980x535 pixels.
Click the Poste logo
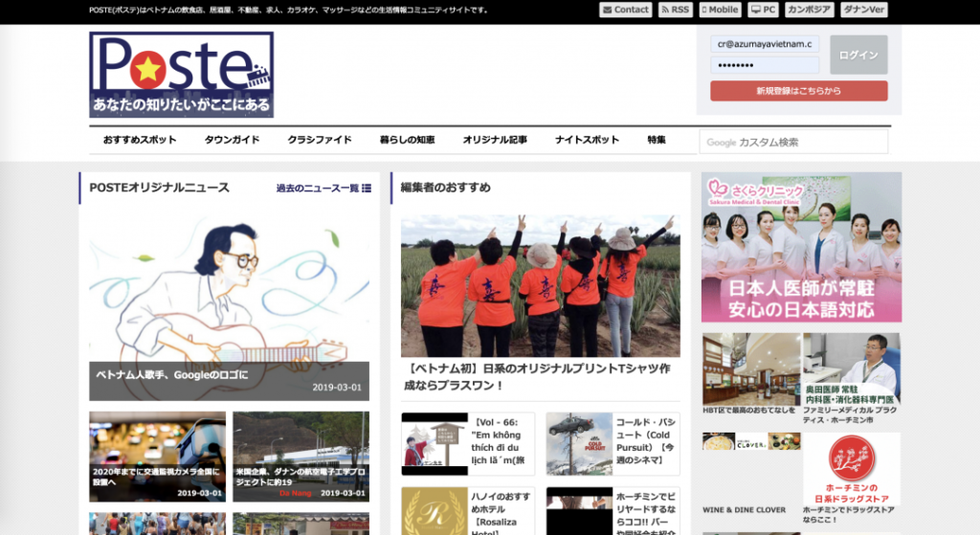181,75
